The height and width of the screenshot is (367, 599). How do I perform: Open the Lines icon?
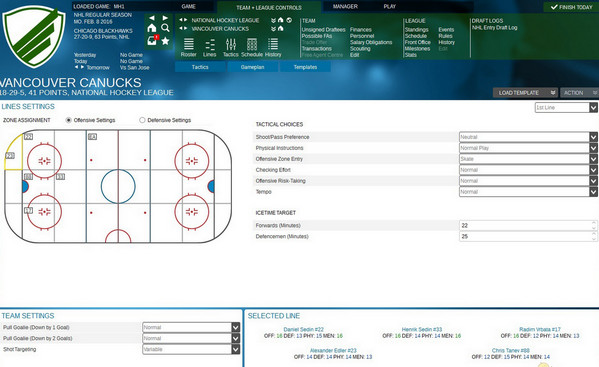click(210, 47)
